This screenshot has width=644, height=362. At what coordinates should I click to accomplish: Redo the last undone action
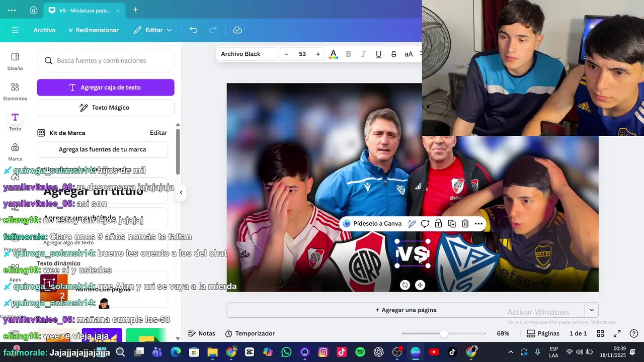(213, 30)
